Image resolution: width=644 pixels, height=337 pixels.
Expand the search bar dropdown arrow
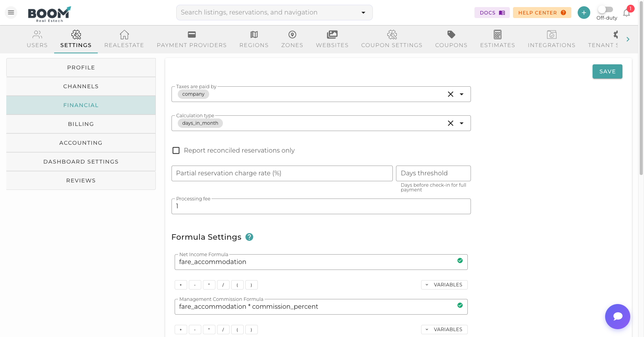pyautogui.click(x=363, y=13)
